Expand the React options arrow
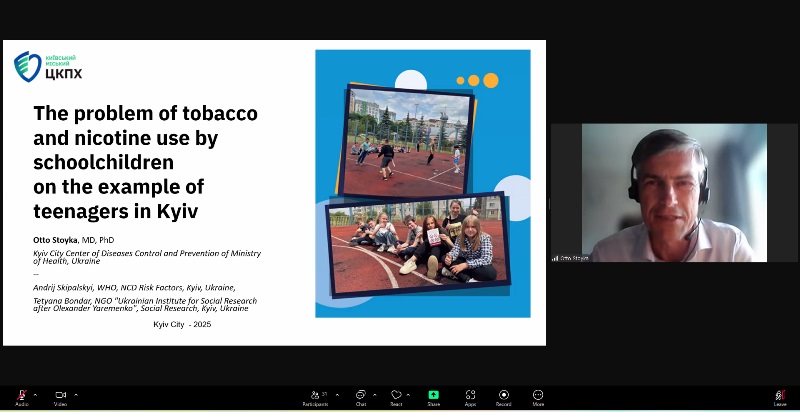This screenshot has height=412, width=800. click(408, 395)
